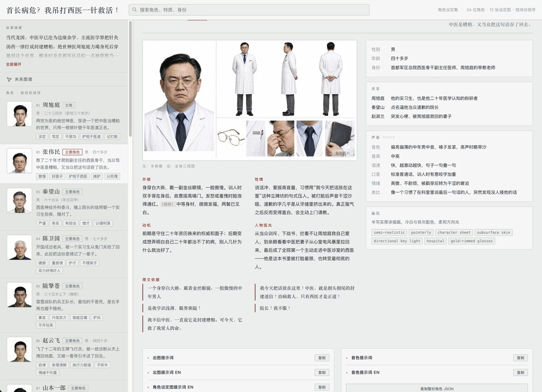Click 周旭庭 in the 关系 panel
This screenshot has width=542, height=392.
(x=378, y=98)
